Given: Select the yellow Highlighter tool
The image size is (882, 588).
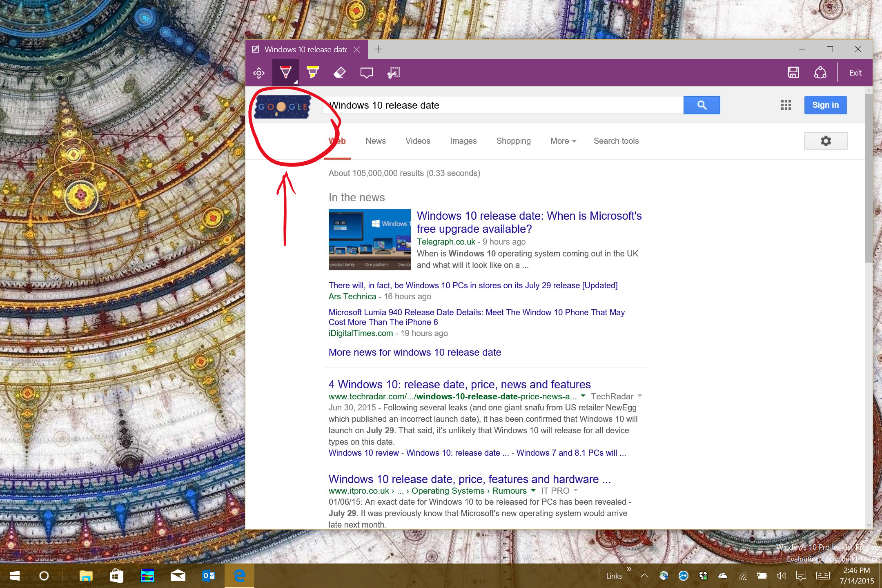Looking at the screenshot, I should coord(313,73).
